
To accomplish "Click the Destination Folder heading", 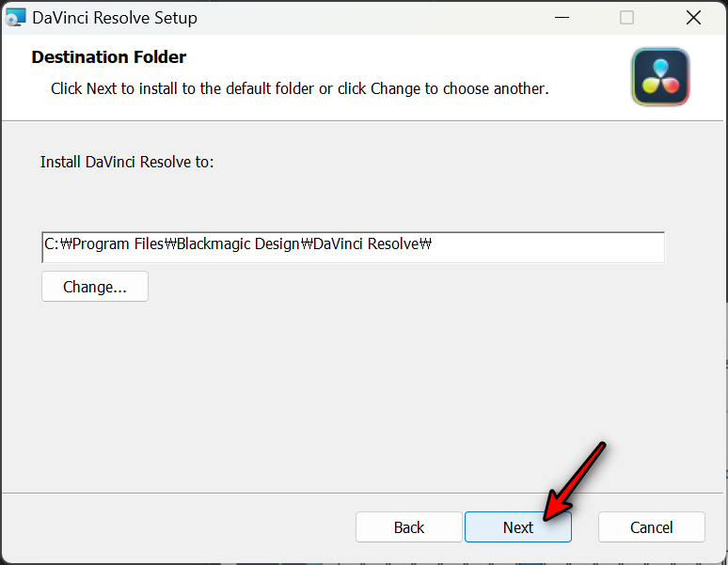I will 109,57.
